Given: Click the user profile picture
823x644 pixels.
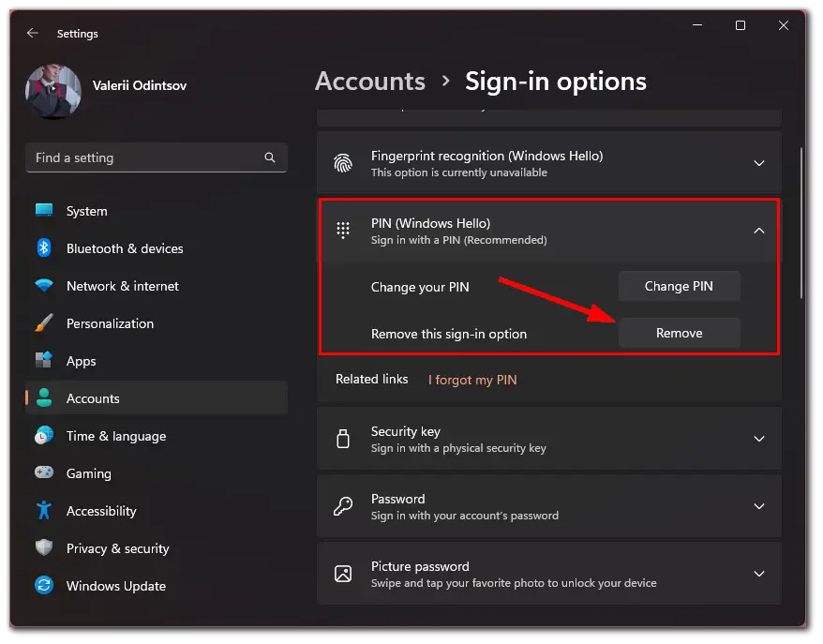Looking at the screenshot, I should click(53, 91).
